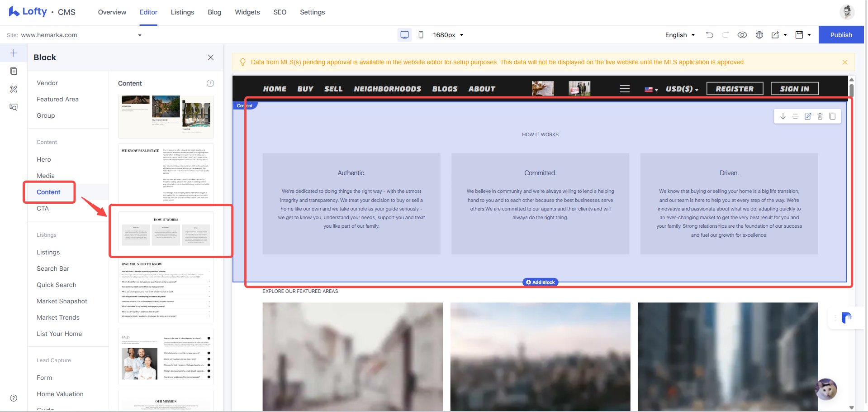Select the Featured Area block category

(57, 99)
